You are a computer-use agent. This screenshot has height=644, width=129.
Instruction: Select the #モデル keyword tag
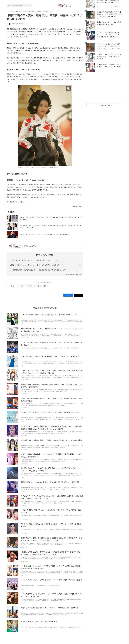click(x=30, y=286)
